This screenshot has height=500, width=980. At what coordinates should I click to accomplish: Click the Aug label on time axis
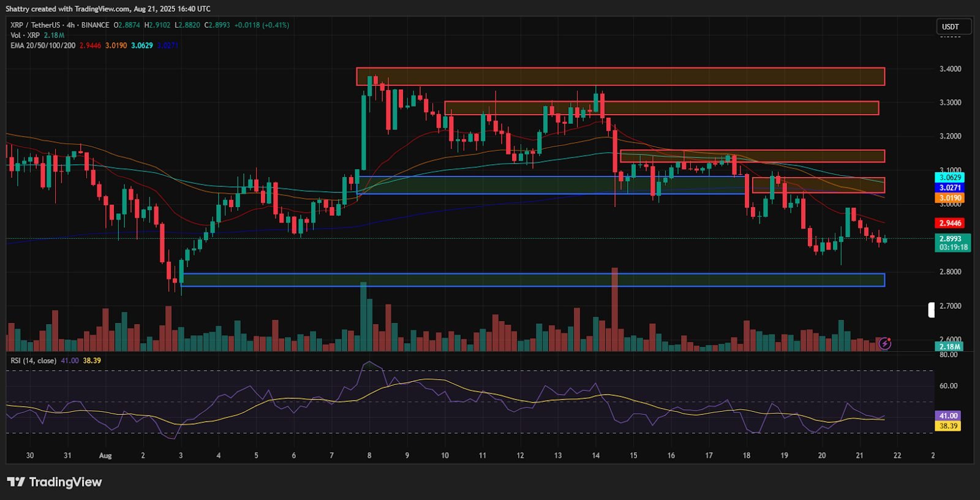pyautogui.click(x=105, y=456)
